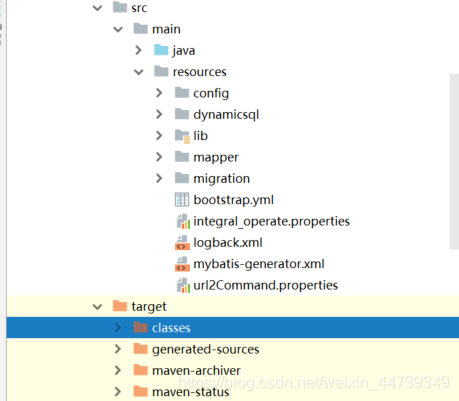The height and width of the screenshot is (401, 459).
Task: Expand the migration folder chevron
Action: (x=159, y=178)
